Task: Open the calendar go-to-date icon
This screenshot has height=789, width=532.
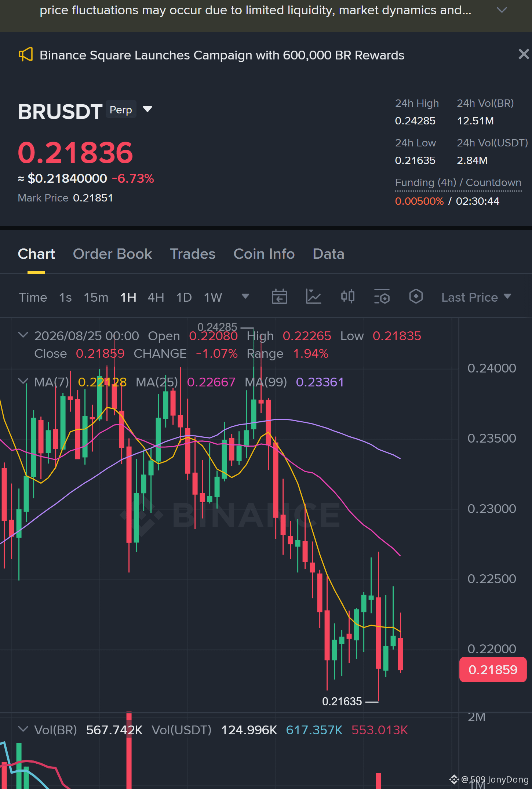Action: click(279, 297)
